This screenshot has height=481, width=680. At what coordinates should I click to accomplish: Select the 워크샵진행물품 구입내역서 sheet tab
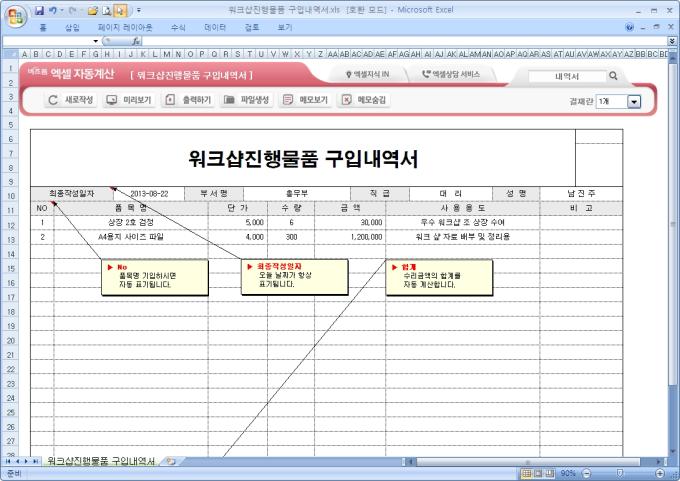[x=101, y=461]
